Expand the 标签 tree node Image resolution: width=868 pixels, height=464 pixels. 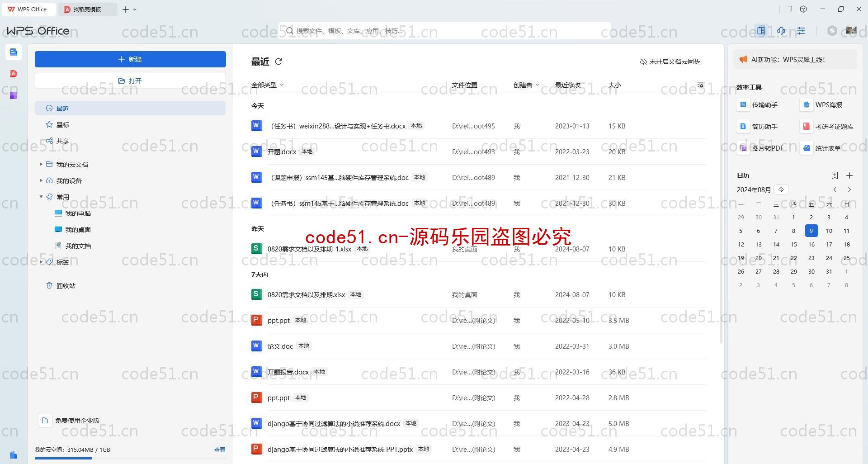pos(41,262)
